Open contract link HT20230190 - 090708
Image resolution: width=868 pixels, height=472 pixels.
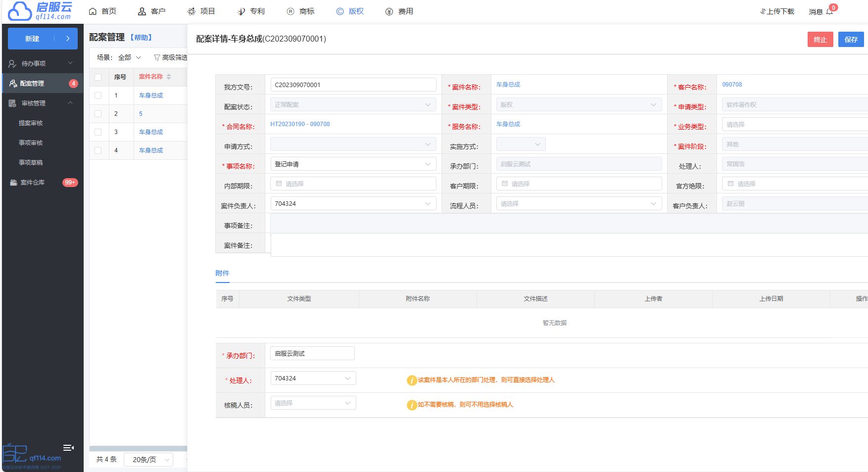[300, 124]
